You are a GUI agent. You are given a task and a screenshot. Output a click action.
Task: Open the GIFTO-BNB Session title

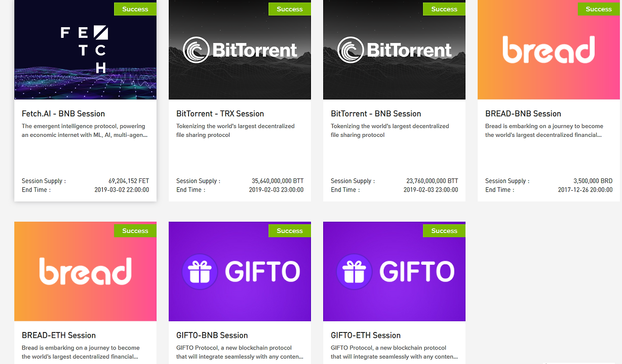(212, 335)
